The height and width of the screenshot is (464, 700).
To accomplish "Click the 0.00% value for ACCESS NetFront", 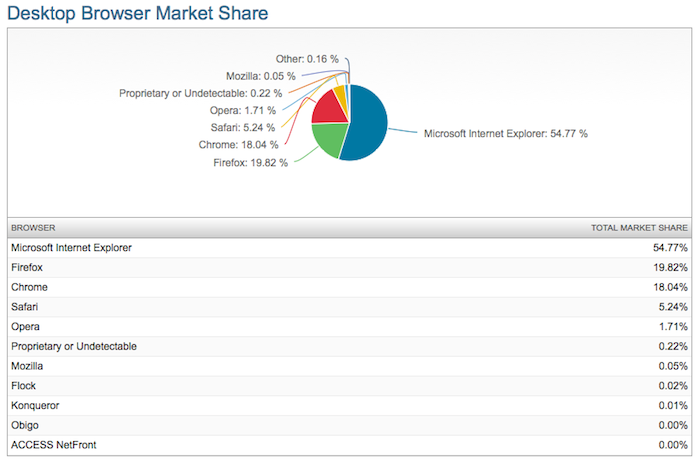I will pyautogui.click(x=673, y=445).
